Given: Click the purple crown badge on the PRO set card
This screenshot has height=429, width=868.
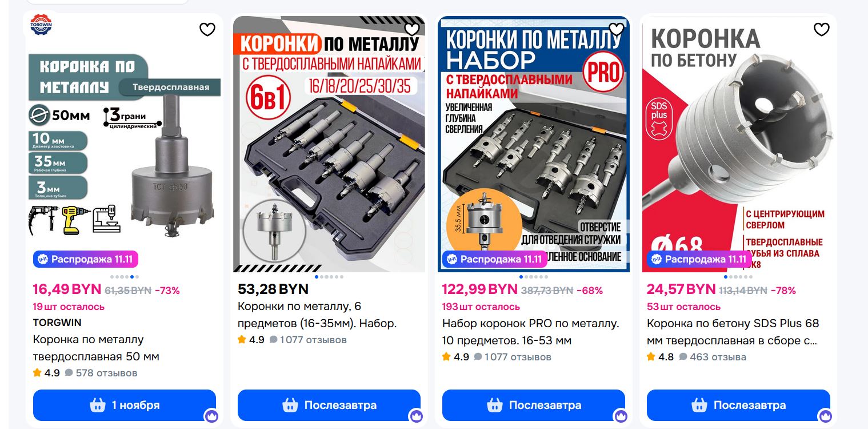Looking at the screenshot, I should (x=621, y=416).
